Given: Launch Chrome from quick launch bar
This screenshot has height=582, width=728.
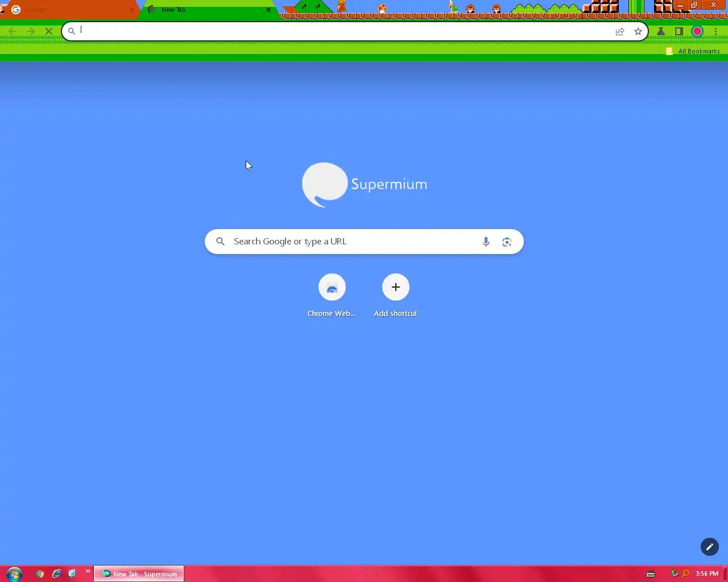Looking at the screenshot, I should (40, 573).
